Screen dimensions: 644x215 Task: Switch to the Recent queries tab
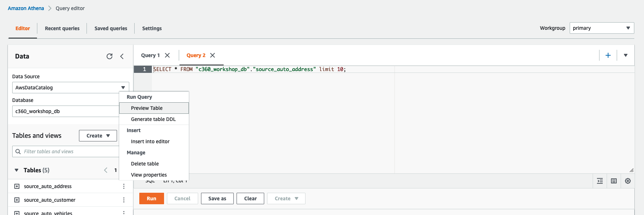(62, 28)
